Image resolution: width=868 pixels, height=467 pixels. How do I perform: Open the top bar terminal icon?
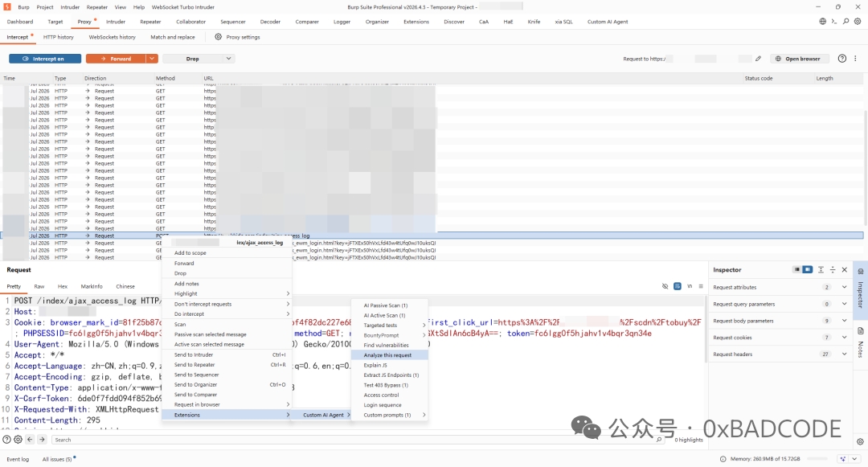[x=834, y=22]
